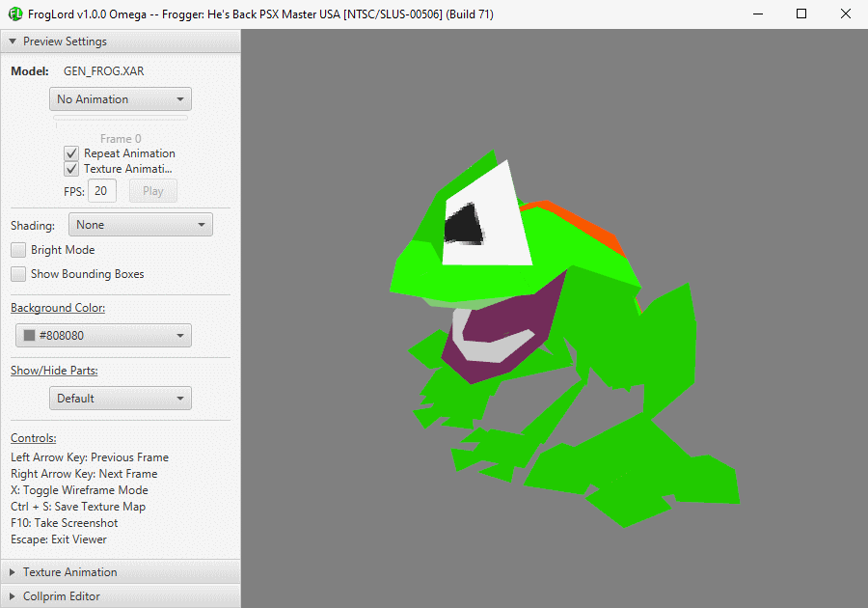Open the Background Color picker #808080

[103, 336]
